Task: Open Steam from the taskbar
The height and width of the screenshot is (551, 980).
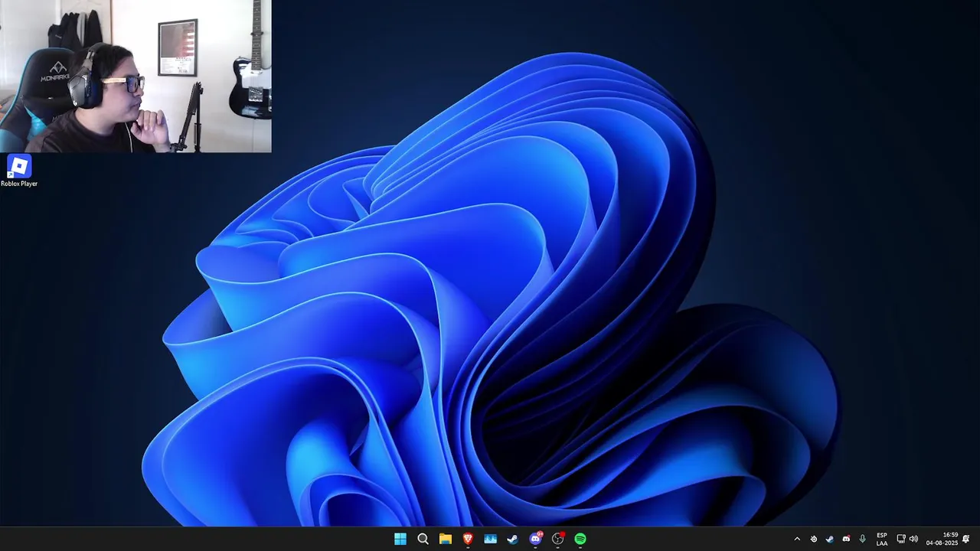Action: tap(513, 539)
